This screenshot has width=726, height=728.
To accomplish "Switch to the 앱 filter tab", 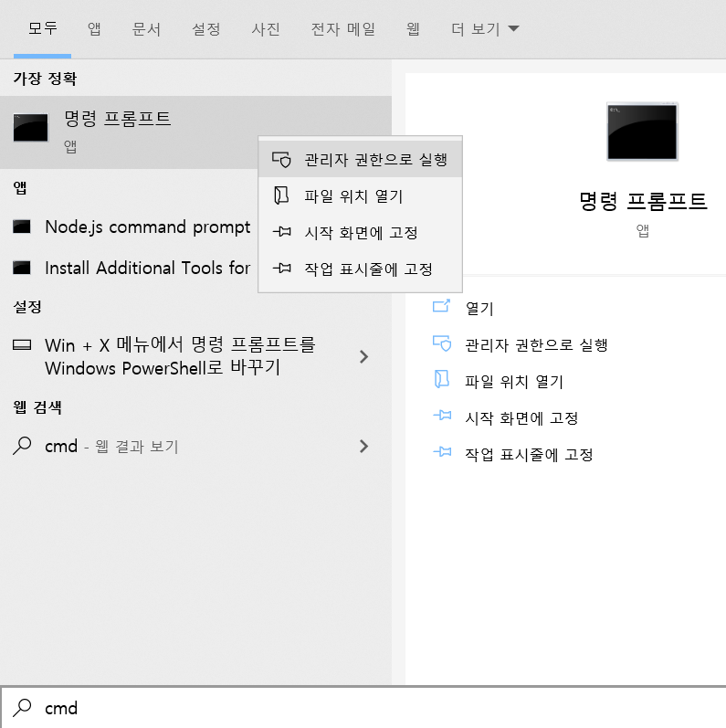I will [94, 29].
